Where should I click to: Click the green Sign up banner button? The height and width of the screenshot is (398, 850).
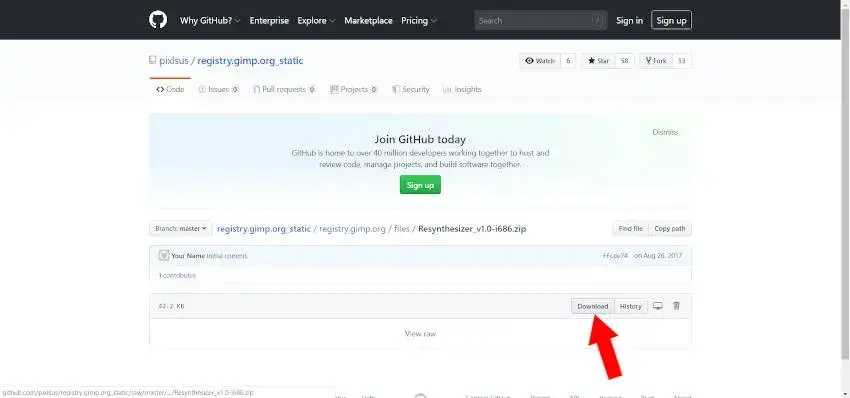(420, 185)
